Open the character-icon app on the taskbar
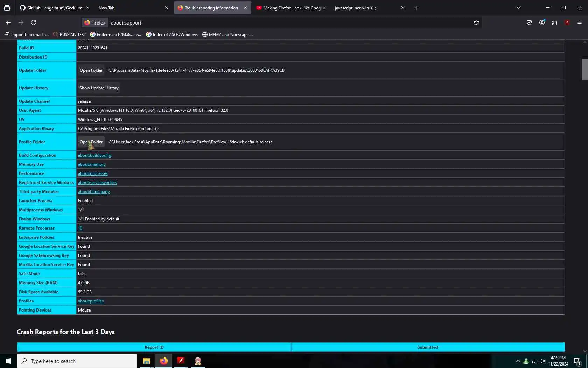Viewport: 588px width, 368px height. 198,361
